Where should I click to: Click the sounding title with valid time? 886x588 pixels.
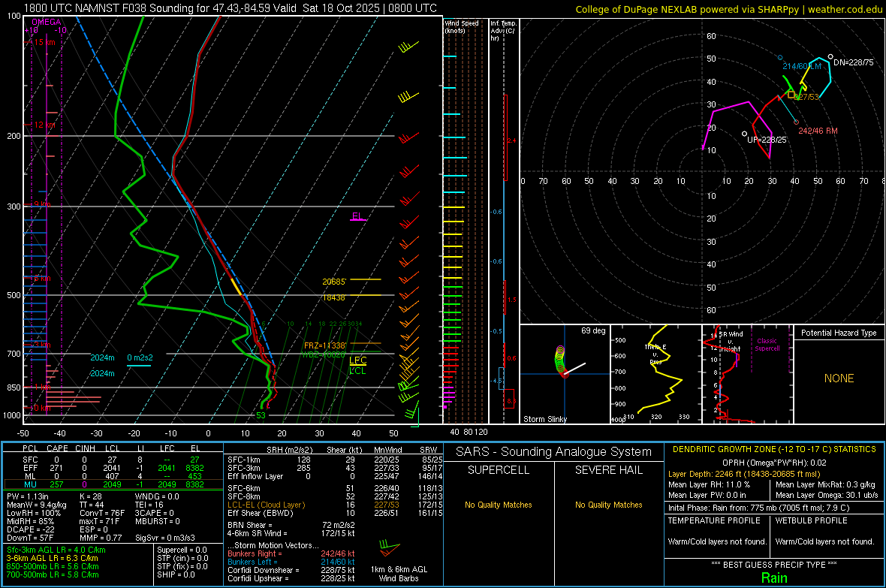tap(230, 8)
